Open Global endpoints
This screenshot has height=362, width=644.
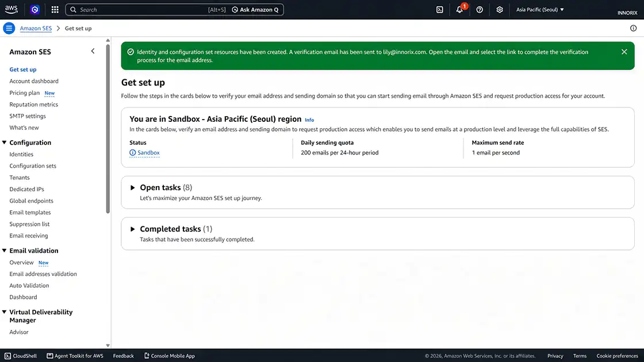(x=31, y=201)
